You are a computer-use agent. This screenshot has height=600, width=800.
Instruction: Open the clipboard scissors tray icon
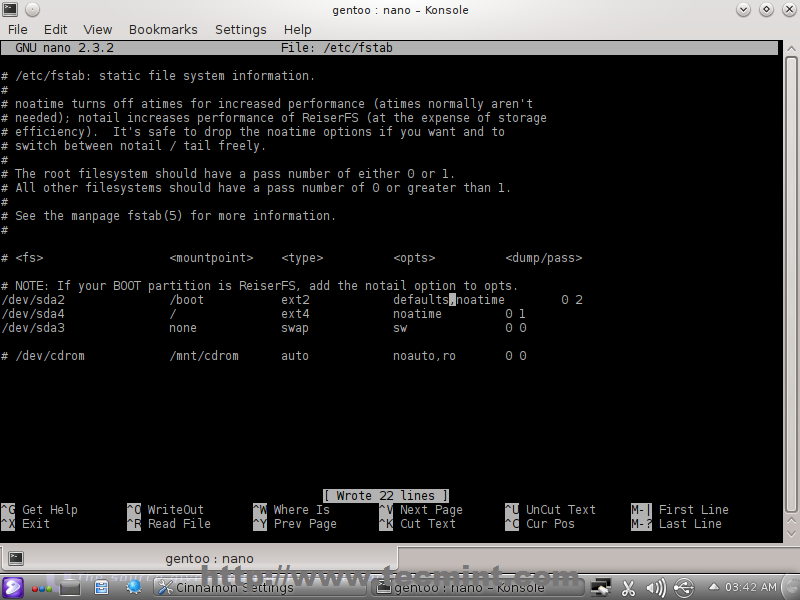click(628, 588)
